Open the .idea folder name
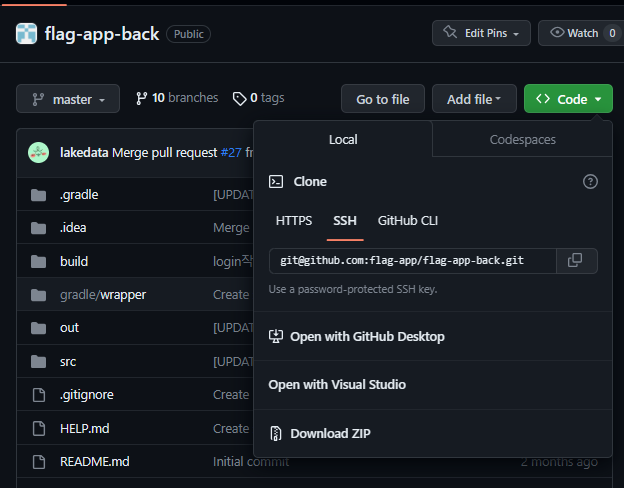 [x=73, y=228]
